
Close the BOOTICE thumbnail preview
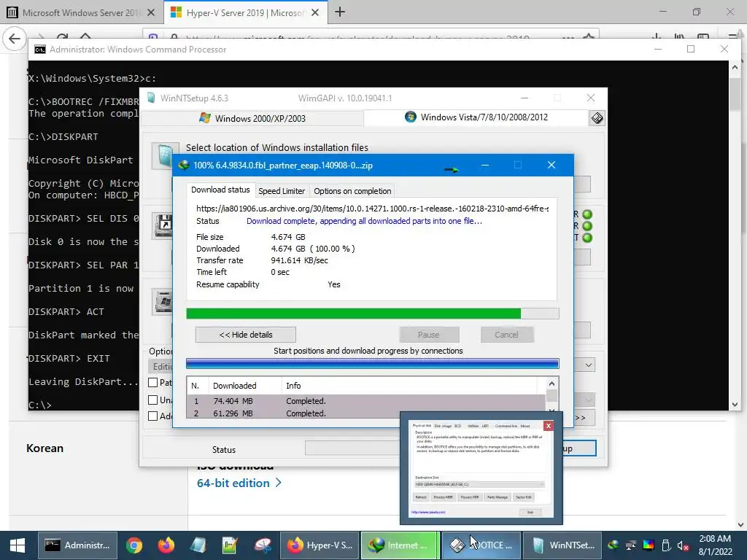549,426
